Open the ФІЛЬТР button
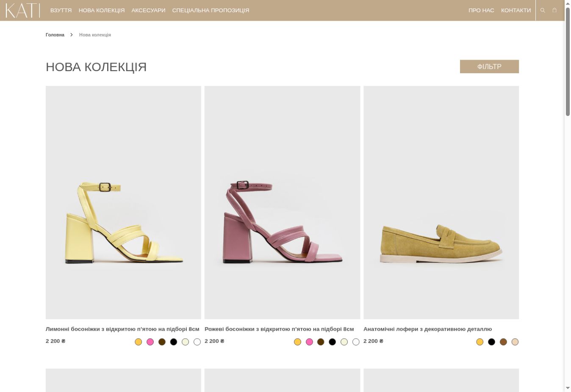Screen dimensions: 571x392 click(x=489, y=66)
